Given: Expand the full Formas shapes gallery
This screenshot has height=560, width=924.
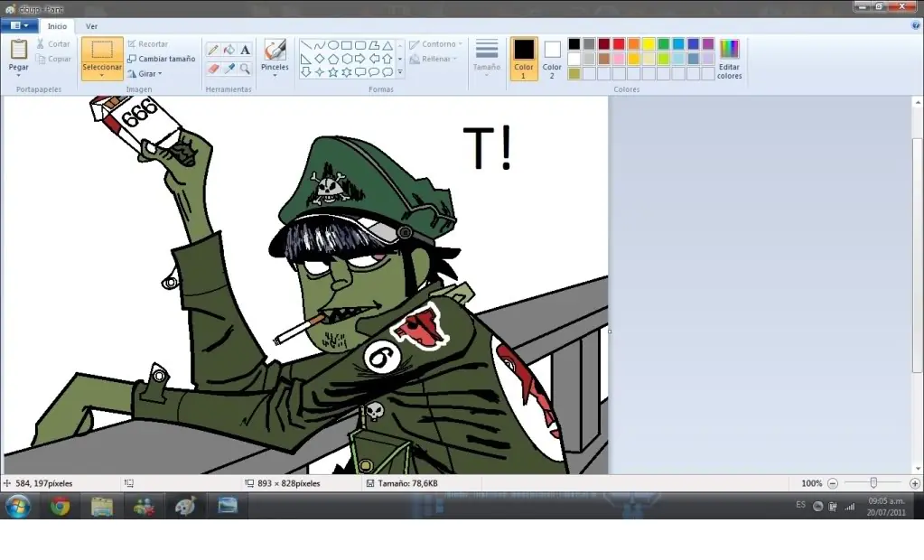Looking at the screenshot, I should (x=400, y=72).
